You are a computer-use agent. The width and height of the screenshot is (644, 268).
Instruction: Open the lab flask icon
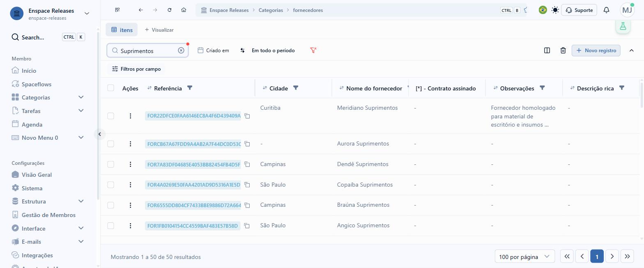(x=623, y=26)
